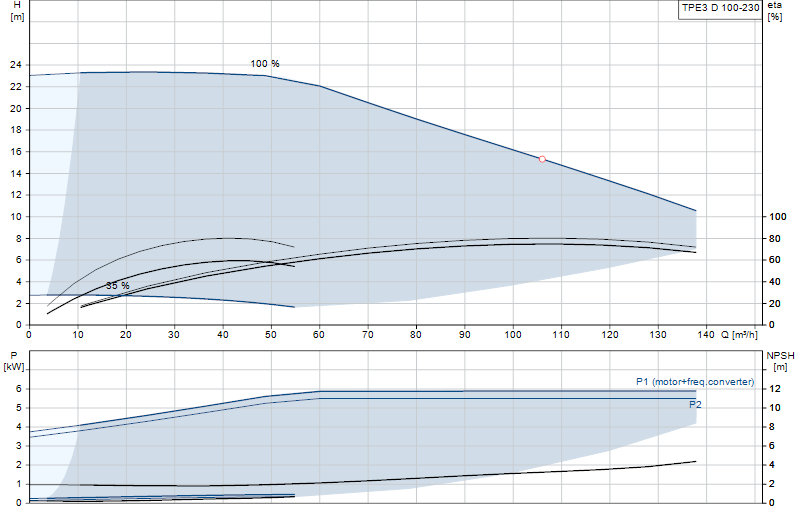Click the P [kW] axis label
Image resolution: width=800 pixels, height=520 pixels.
click(x=14, y=361)
